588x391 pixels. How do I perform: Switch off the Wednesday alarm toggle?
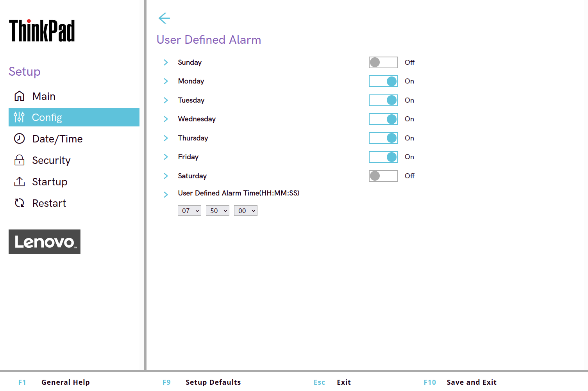[383, 119]
